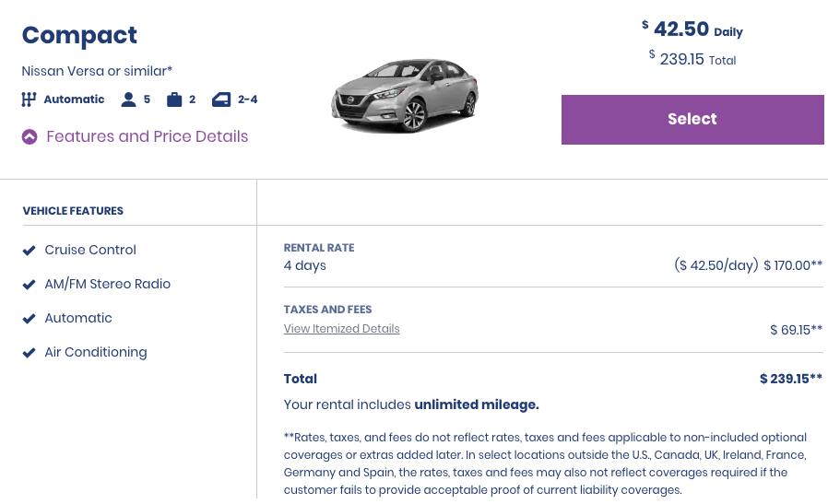
Task: Click the Air Conditioning checkmark
Action: (29, 353)
